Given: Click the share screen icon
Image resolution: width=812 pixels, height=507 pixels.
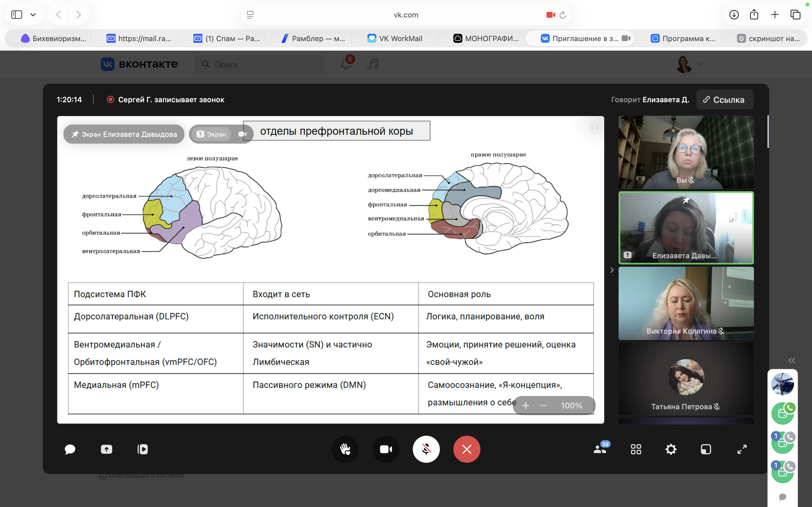Looking at the screenshot, I should 106,449.
